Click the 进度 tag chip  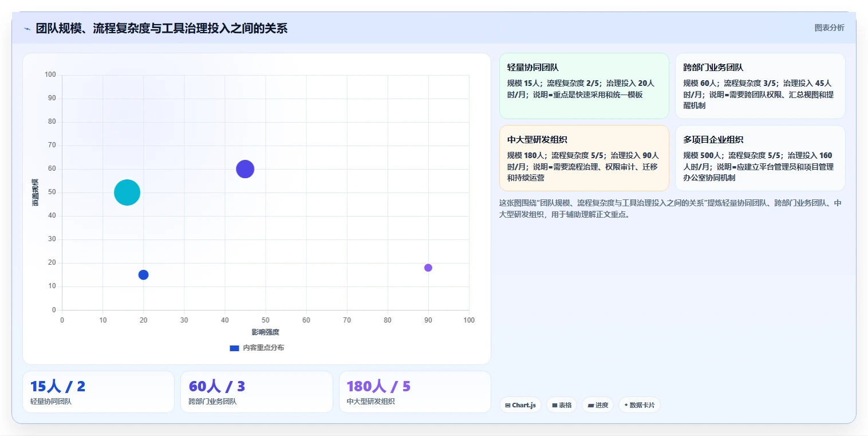click(x=598, y=405)
